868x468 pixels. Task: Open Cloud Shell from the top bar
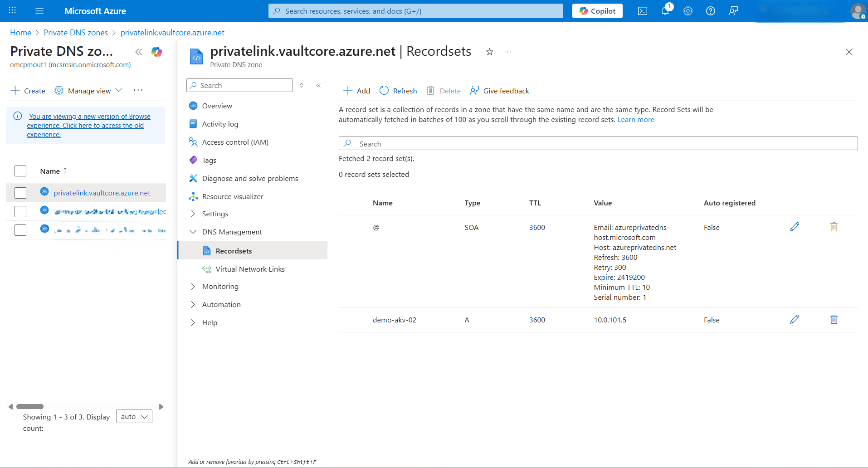click(642, 11)
